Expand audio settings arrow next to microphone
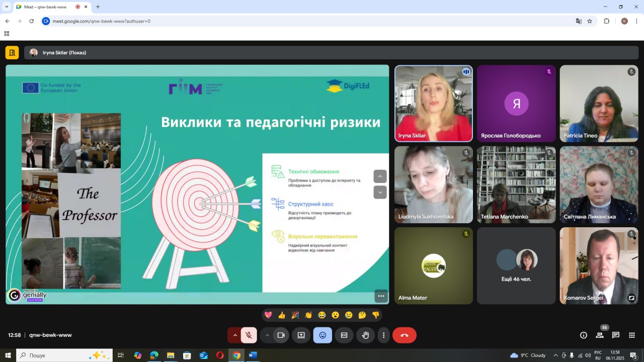644x362 pixels. [x=234, y=335]
